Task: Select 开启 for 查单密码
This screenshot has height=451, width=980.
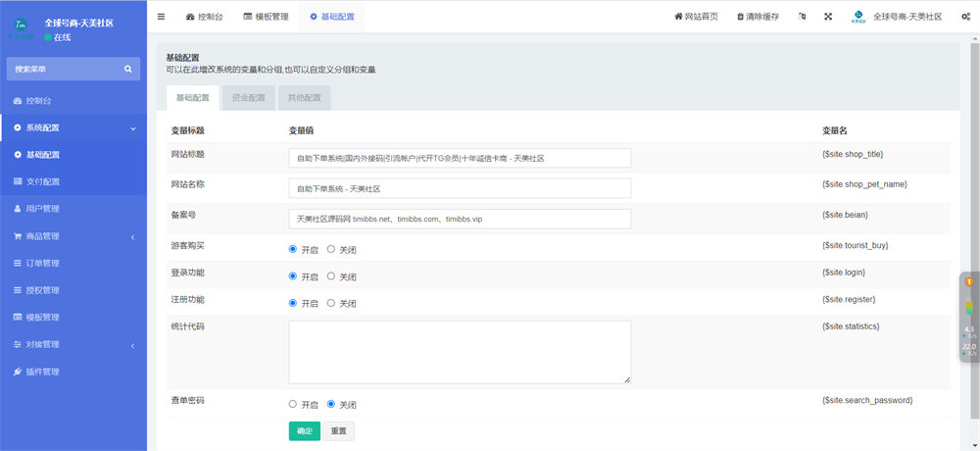Action: 293,404
